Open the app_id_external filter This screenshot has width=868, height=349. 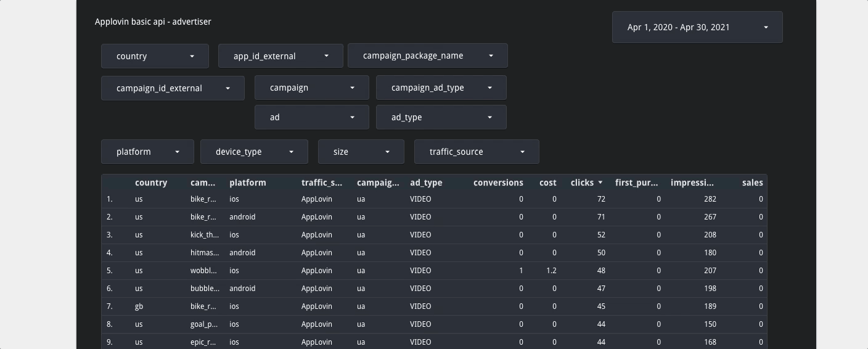point(280,56)
